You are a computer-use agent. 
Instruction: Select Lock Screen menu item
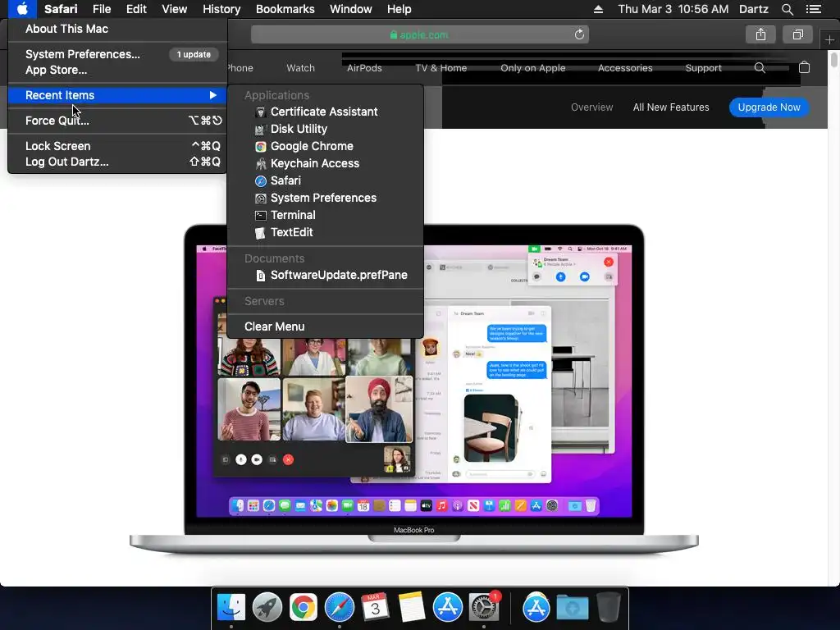tap(117, 146)
